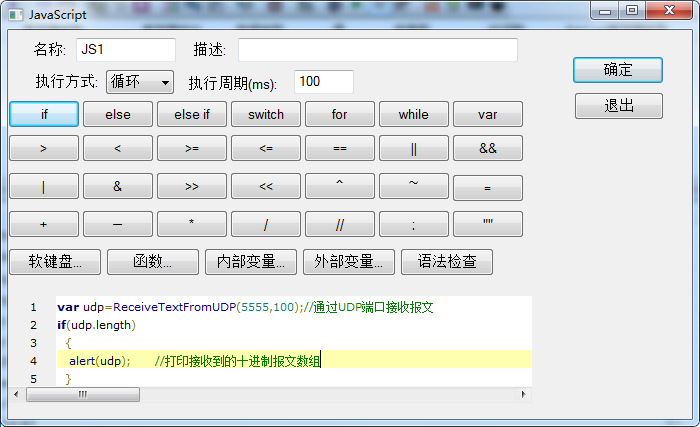
Task: Click the empty 描述 description field
Action: pos(378,50)
